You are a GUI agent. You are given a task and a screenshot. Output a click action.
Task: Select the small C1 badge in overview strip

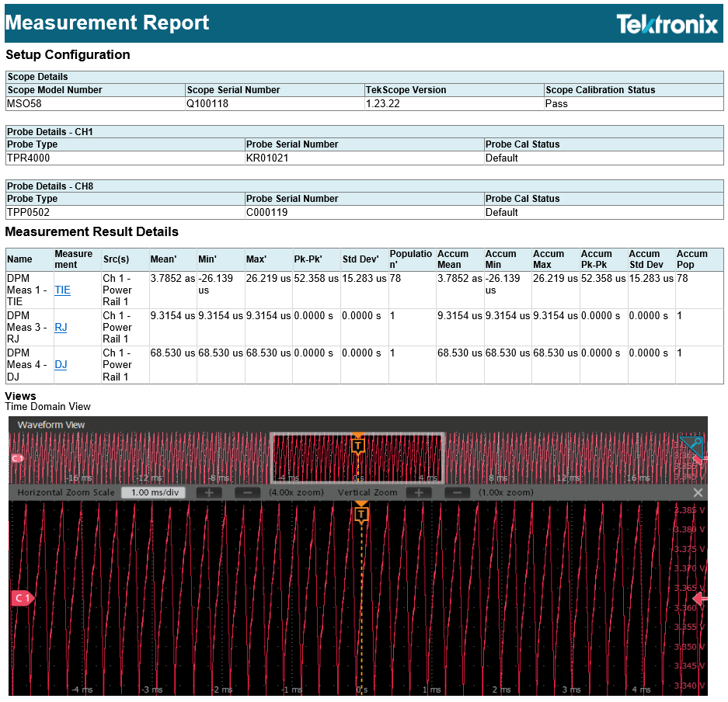pos(17,459)
